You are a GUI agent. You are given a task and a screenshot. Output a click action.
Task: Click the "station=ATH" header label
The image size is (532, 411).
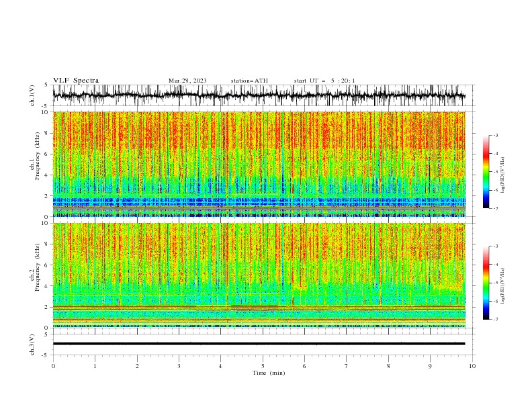249,81
